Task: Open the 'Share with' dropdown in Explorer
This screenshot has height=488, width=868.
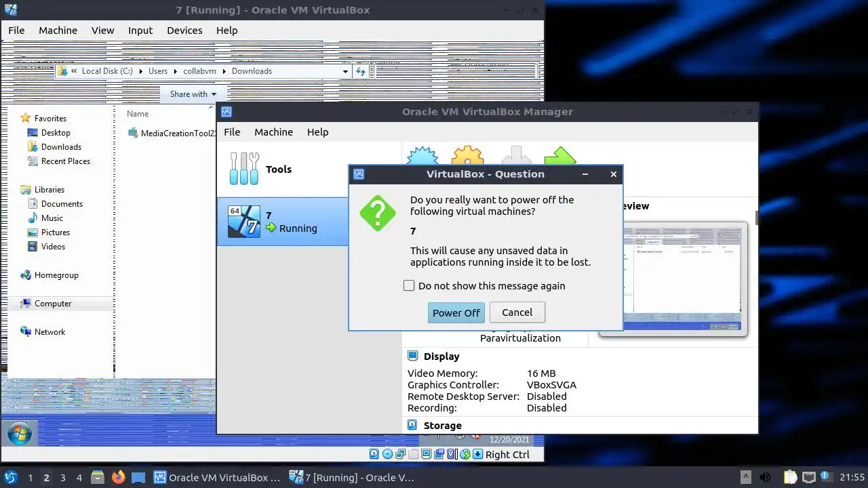Action: (193, 94)
